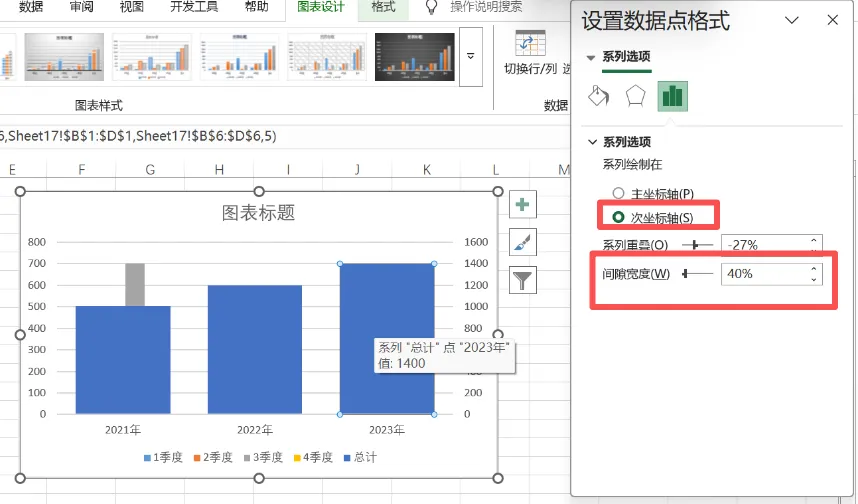
Task: Increase the 系列重叠 value with up arrow
Action: (814, 240)
